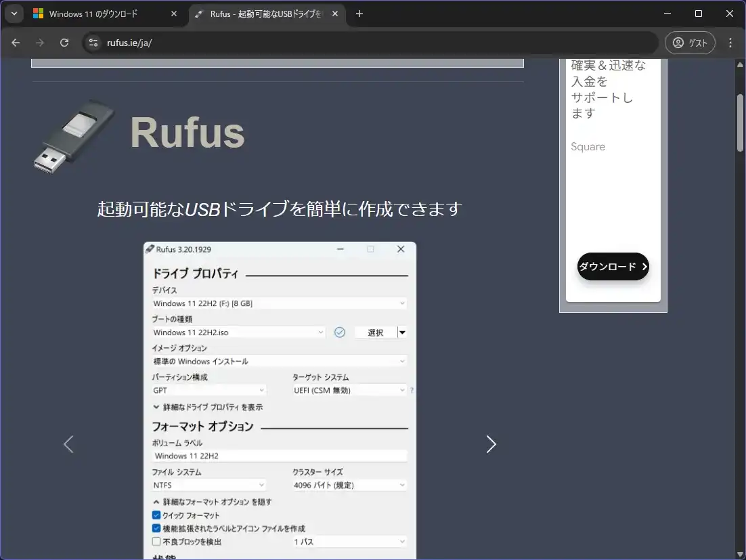
Task: Open the パーティション構成 GPT dropdown
Action: click(209, 390)
